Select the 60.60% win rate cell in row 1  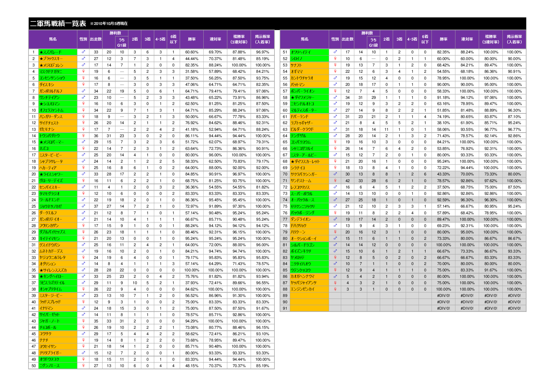(x=192, y=52)
